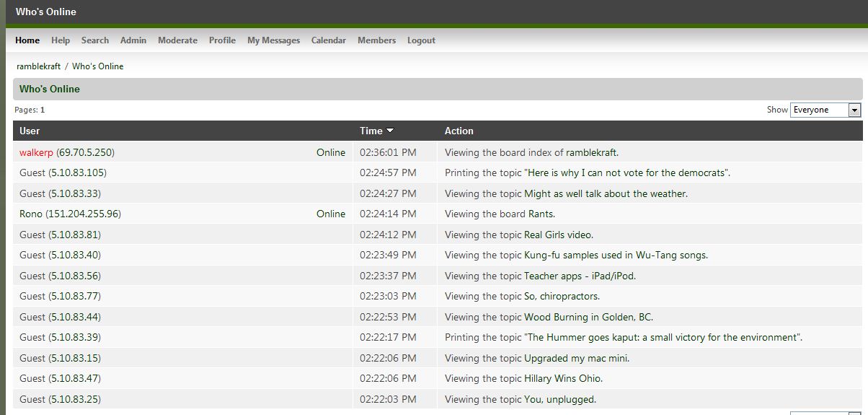Click the ramblekraft breadcrumb link

point(38,66)
